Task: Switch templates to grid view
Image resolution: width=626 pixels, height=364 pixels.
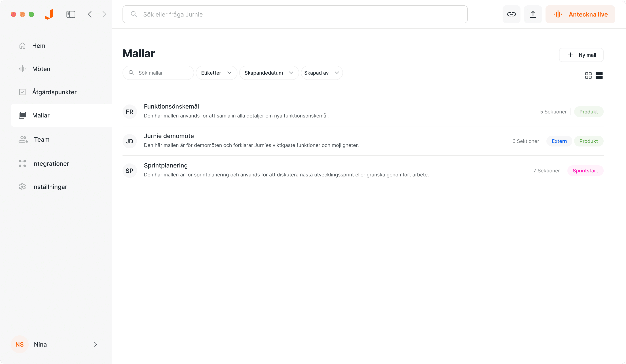Action: 588,75
